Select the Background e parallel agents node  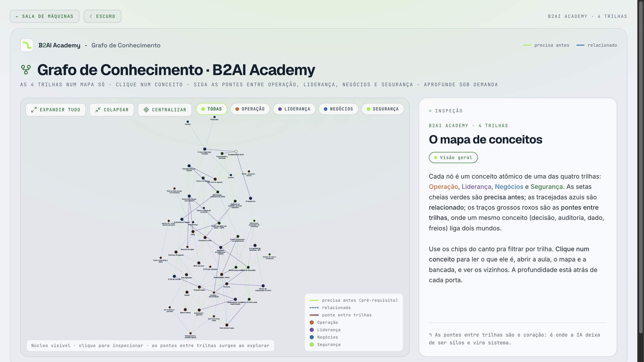[x=191, y=333]
